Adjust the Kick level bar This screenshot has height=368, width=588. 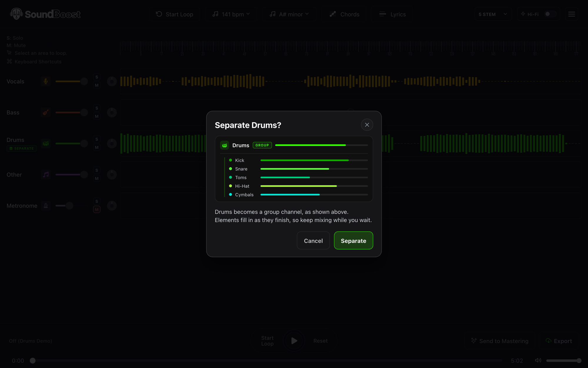314,160
